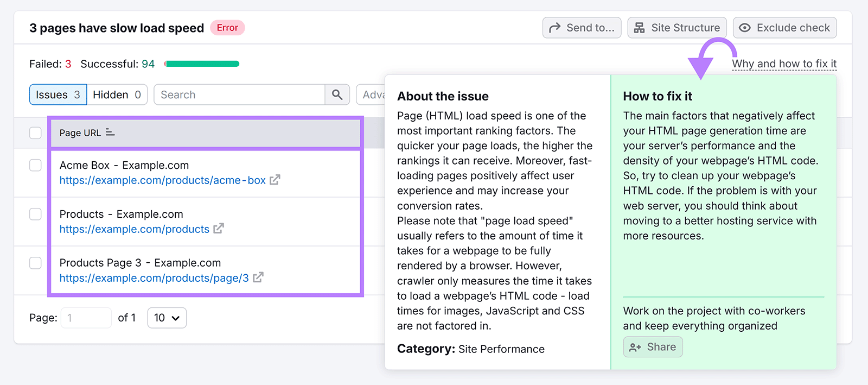Viewport: 868px width, 385px height.
Task: Click the Page URL sort icon
Action: (110, 132)
